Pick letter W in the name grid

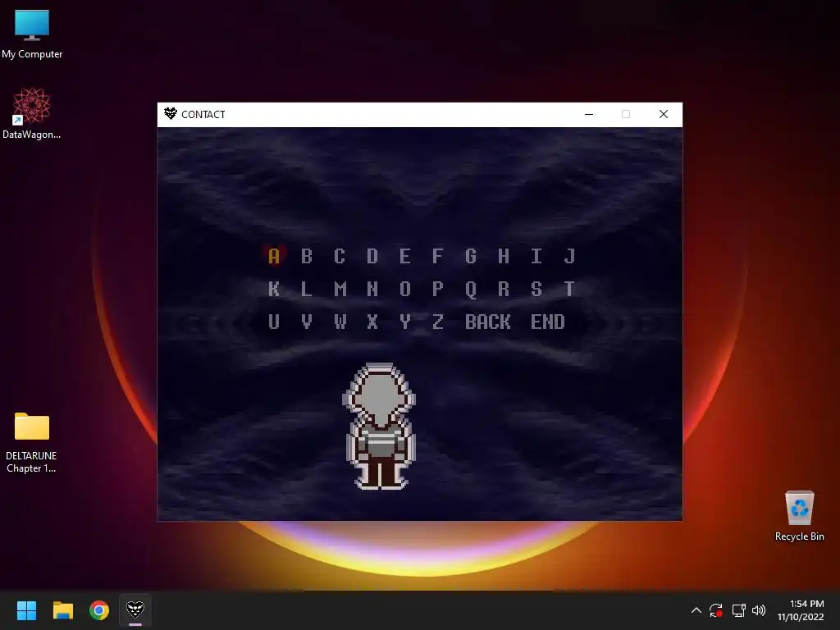pos(340,322)
